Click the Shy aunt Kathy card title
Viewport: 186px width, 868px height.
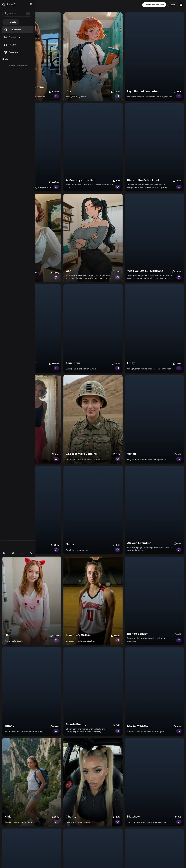[138, 726]
